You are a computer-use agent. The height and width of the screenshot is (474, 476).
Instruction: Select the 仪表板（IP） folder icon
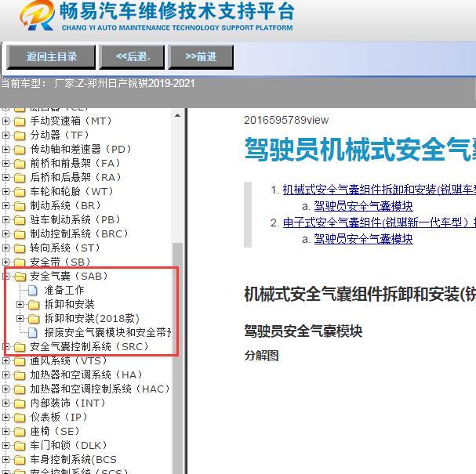[20, 418]
